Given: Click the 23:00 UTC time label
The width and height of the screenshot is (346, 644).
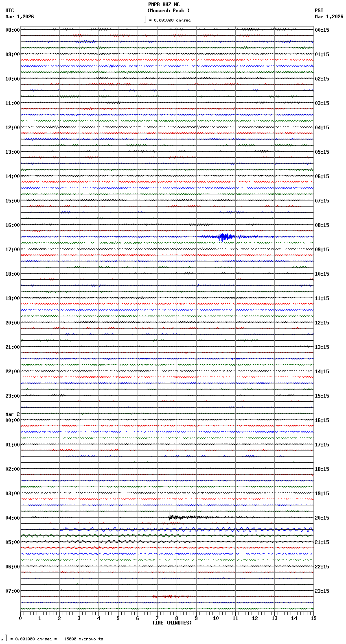Looking at the screenshot, I should [13, 396].
